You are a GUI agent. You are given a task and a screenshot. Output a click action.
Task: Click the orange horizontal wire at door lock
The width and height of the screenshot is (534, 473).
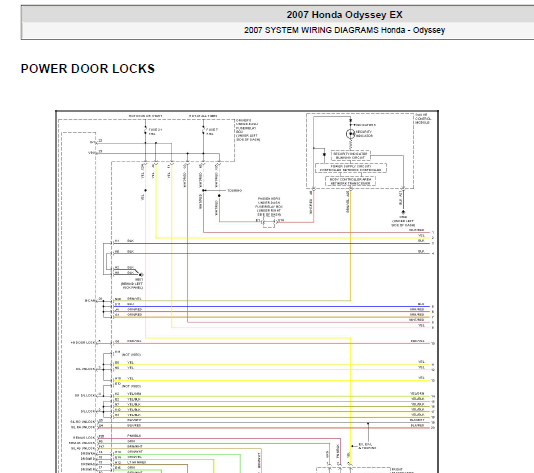coord(272,344)
